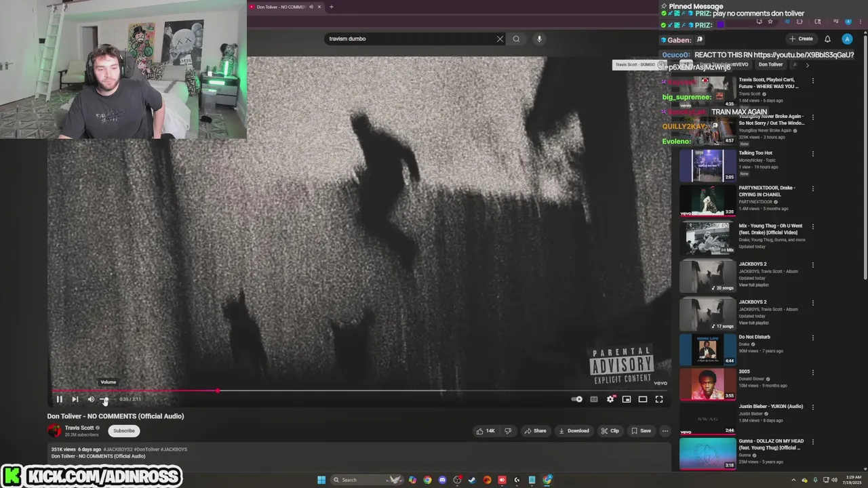The image size is (868, 488).
Task: Focus the 'travism dumbo' search field
Action: 410,39
